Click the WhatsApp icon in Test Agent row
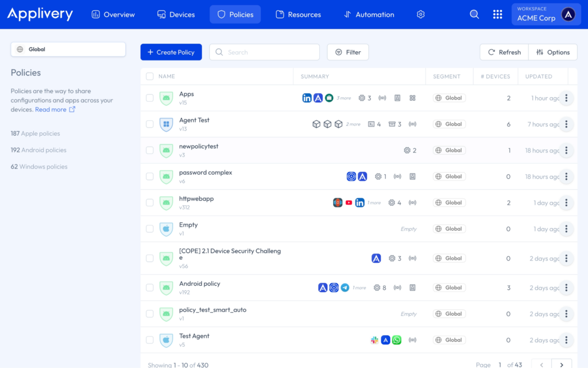Screen dimensions: 588x368 [396, 340]
